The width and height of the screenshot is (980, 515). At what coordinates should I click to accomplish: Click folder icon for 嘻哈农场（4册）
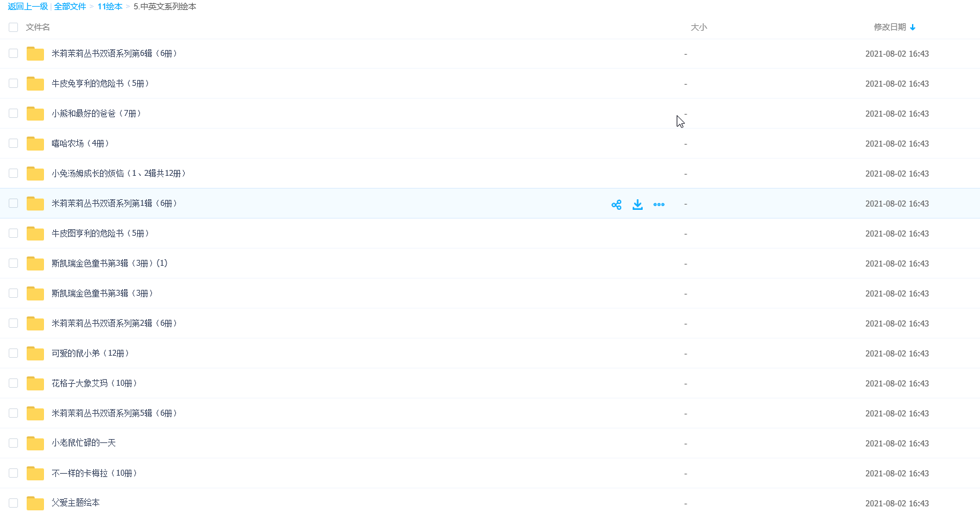[35, 144]
